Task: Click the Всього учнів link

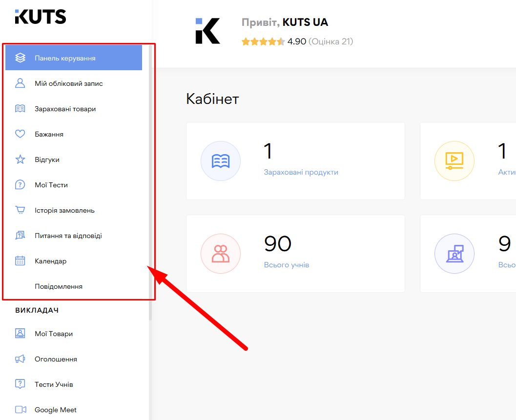Action: point(286,265)
